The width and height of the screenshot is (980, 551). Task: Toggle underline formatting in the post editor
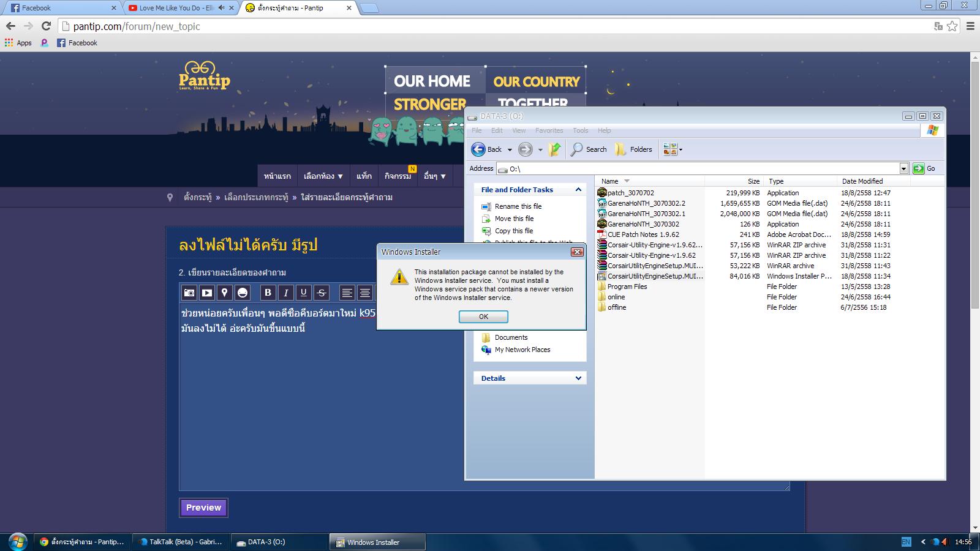tap(303, 293)
